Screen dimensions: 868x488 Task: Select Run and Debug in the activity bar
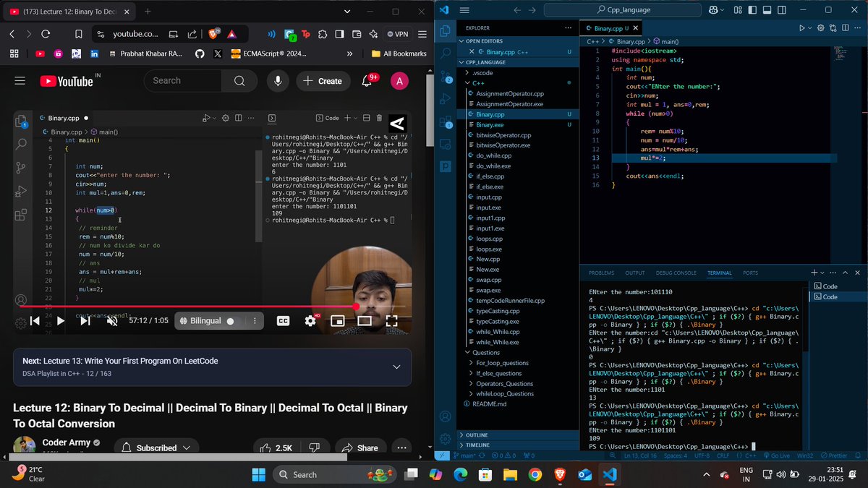click(444, 98)
